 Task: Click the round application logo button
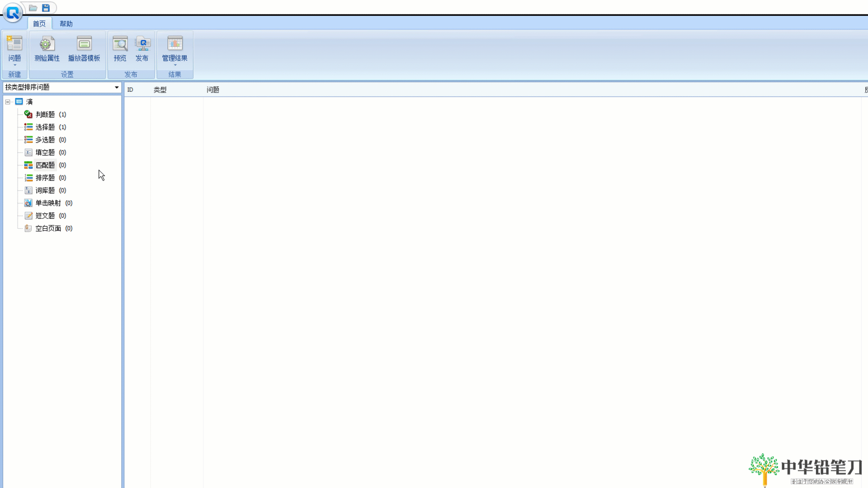pos(13,13)
